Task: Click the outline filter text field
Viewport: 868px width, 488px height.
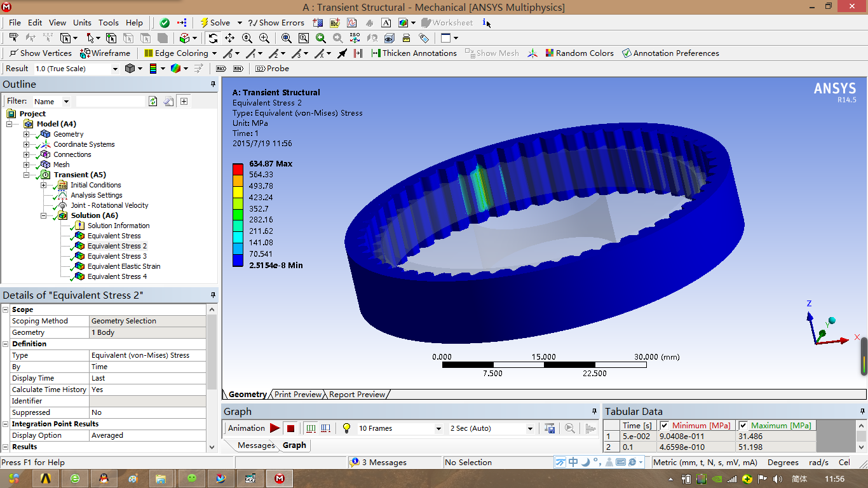Action: tap(111, 101)
